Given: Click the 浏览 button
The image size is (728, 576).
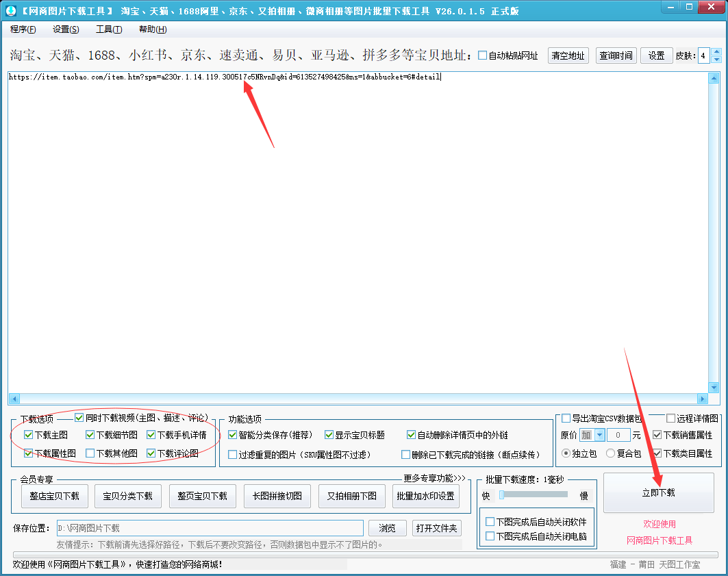Looking at the screenshot, I should [387, 528].
